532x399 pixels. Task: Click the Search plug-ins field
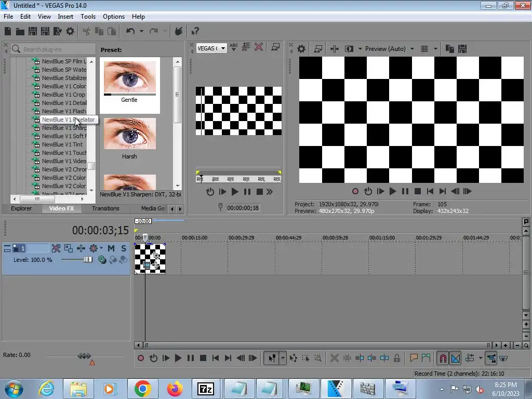pos(53,49)
